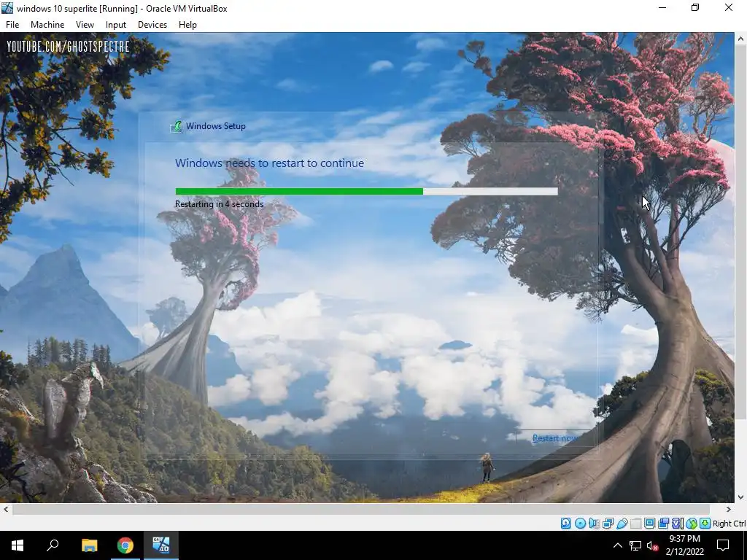Screen dimensions: 747x560
Task: Click the mouse integration status icon
Action: point(692,524)
